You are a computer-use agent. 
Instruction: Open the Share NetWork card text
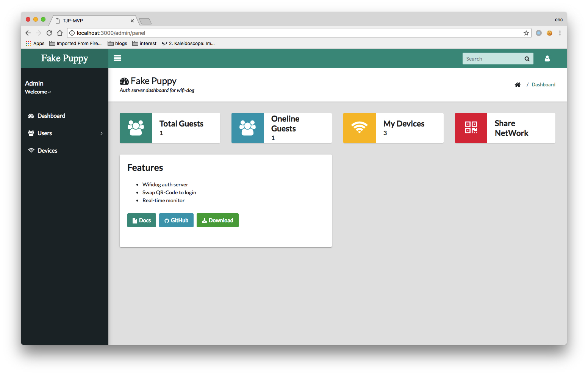pyautogui.click(x=511, y=128)
